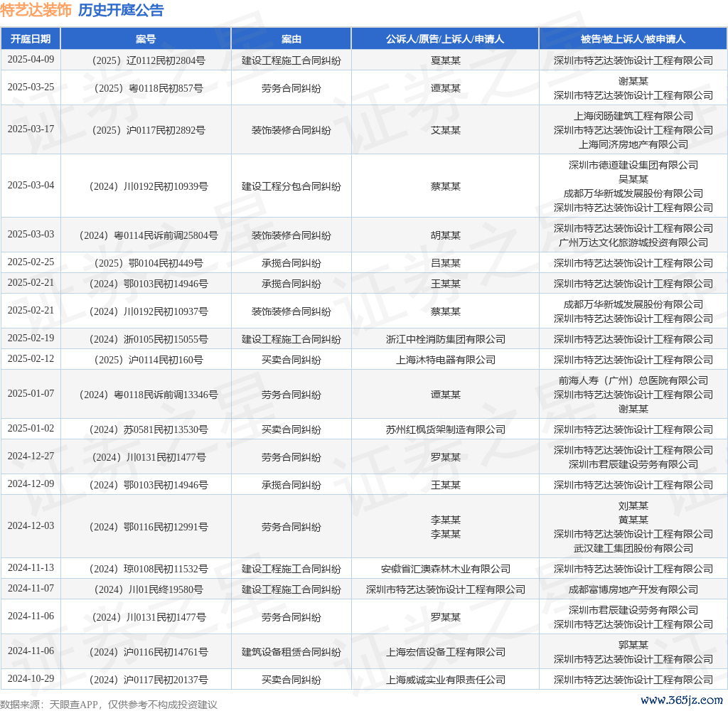728x711 pixels.
Task: Click case number 琼0108民初11532号
Action: (x=149, y=569)
